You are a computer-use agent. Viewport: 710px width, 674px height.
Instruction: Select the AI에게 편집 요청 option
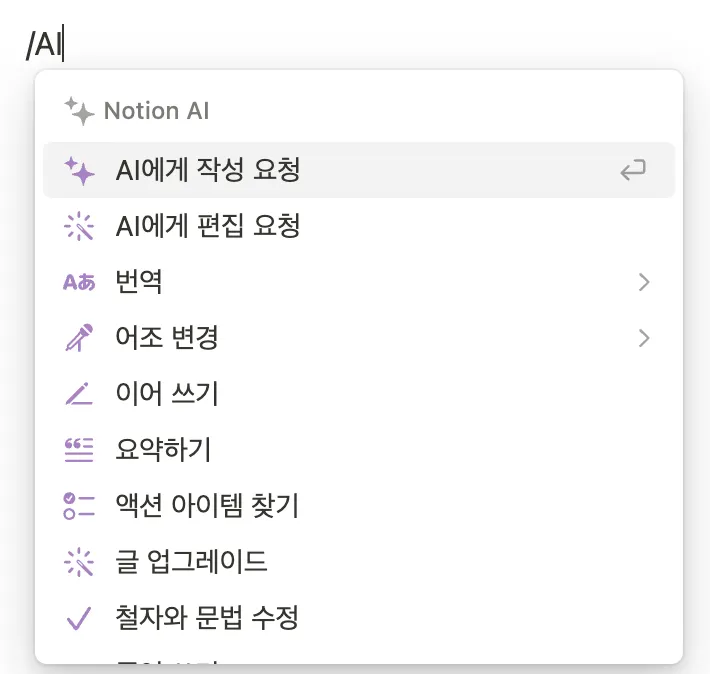[208, 227]
